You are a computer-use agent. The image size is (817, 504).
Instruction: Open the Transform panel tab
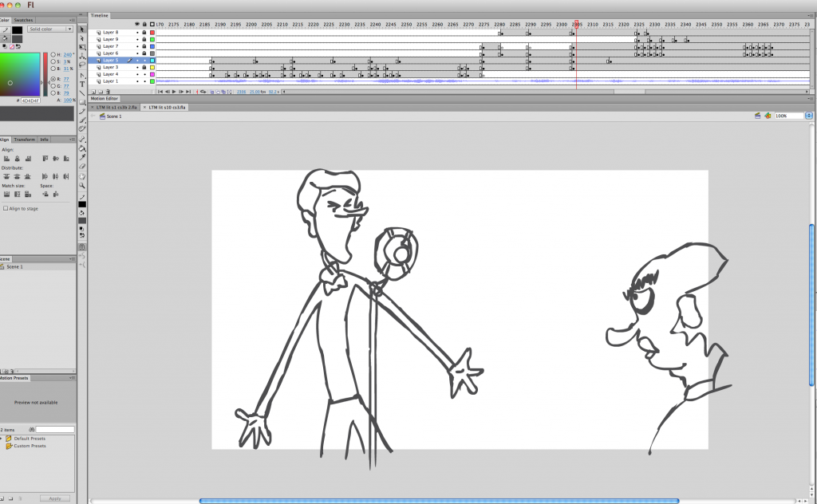coord(24,140)
